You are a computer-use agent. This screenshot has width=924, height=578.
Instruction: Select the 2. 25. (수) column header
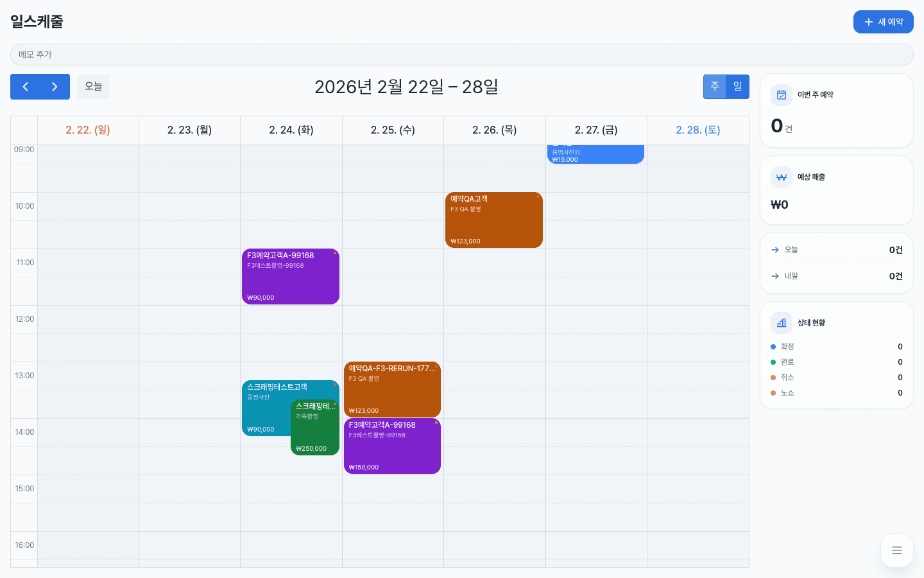coord(393,130)
